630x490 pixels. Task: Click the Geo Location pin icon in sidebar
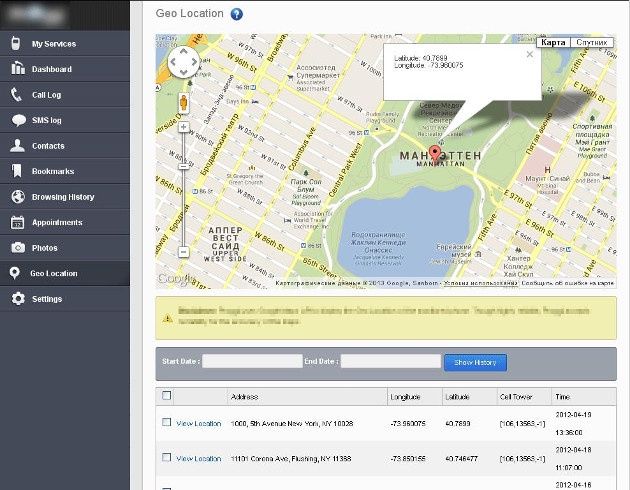tap(14, 273)
